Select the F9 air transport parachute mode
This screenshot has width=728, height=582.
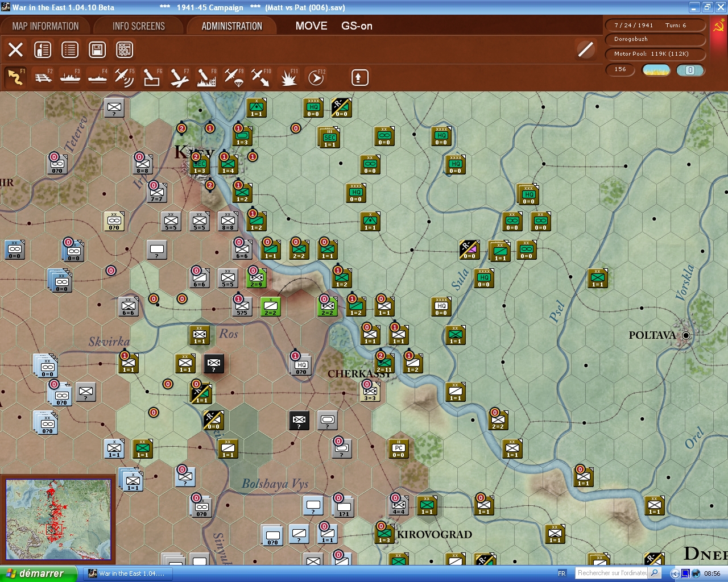coord(234,77)
